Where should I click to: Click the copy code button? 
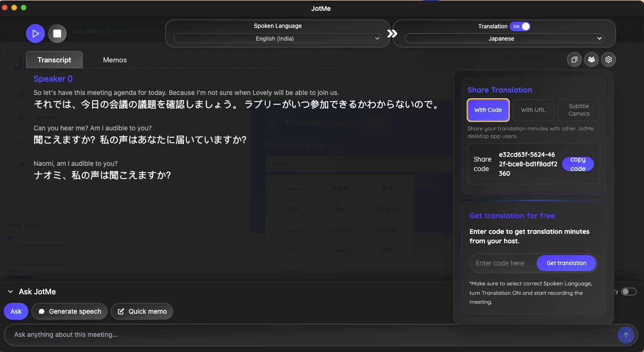coord(578,164)
